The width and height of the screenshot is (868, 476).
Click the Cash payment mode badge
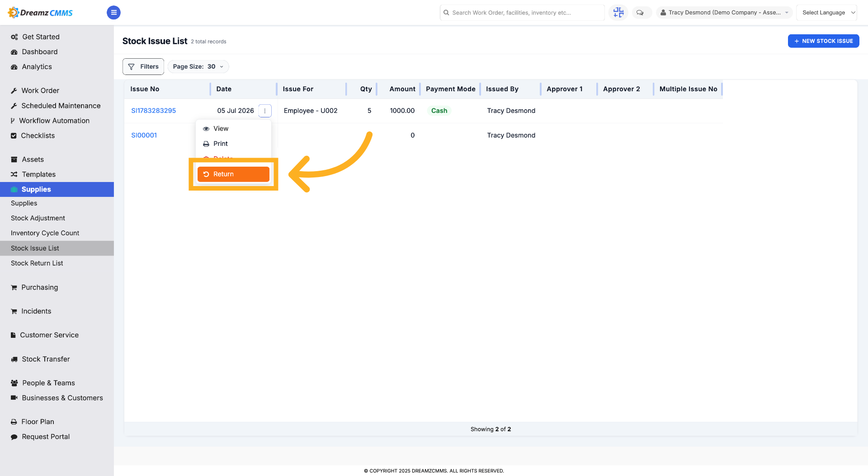(x=439, y=111)
